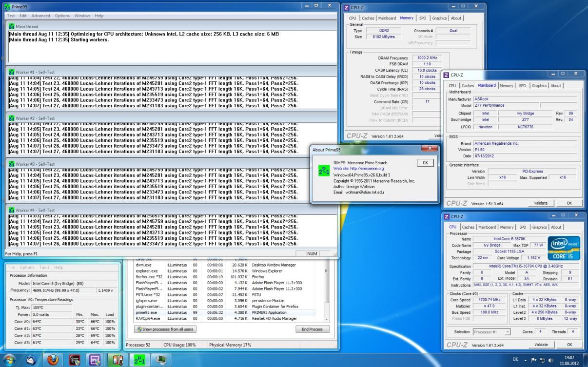
Task: Switch to SPD tab in CPU-Z Memory window
Action: coord(422,18)
